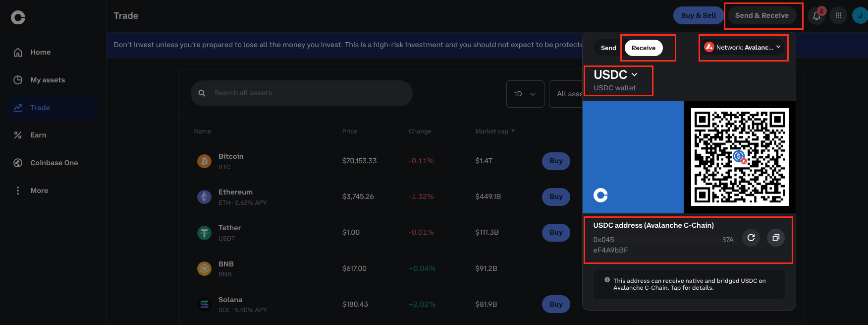
Task: Click Buy in the Tether row
Action: pyautogui.click(x=556, y=232)
